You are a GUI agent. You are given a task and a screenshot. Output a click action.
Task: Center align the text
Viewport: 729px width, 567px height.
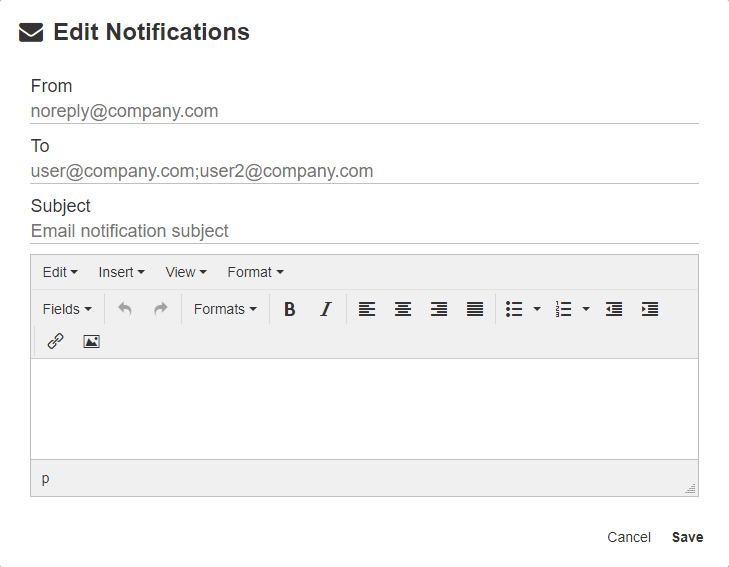[x=403, y=310]
